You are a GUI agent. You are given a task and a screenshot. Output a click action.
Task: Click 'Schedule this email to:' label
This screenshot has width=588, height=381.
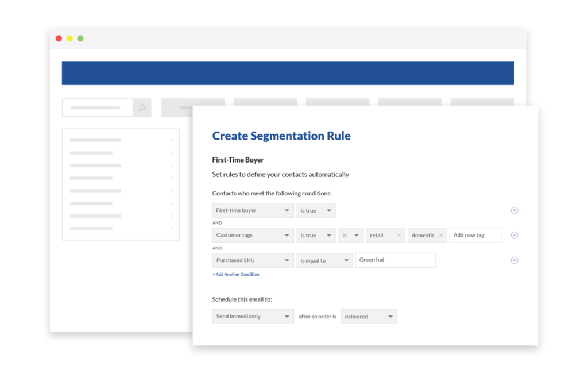click(x=242, y=299)
